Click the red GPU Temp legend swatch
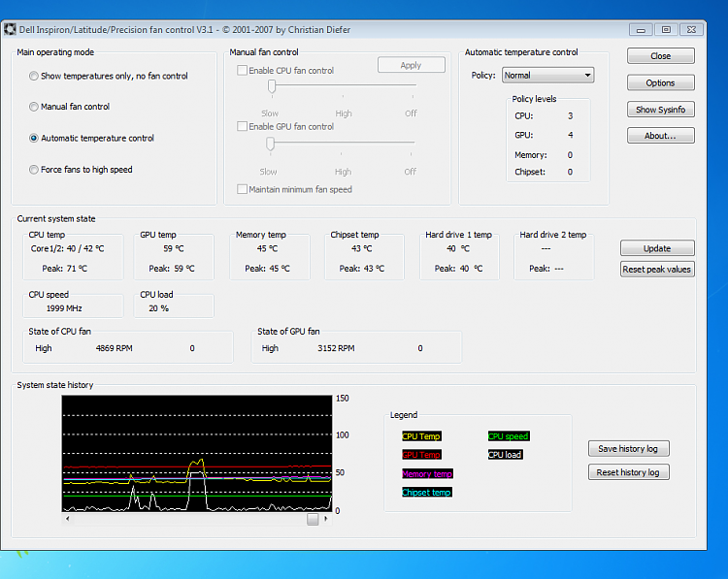 (x=421, y=455)
